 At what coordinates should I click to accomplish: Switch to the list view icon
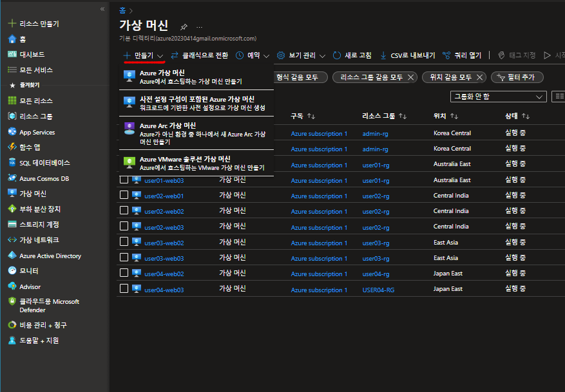tap(559, 97)
